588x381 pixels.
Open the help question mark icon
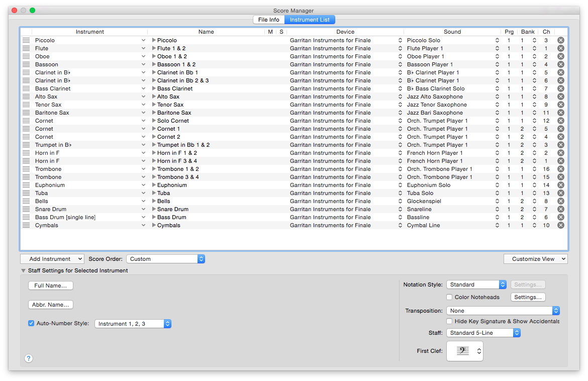[x=29, y=358]
